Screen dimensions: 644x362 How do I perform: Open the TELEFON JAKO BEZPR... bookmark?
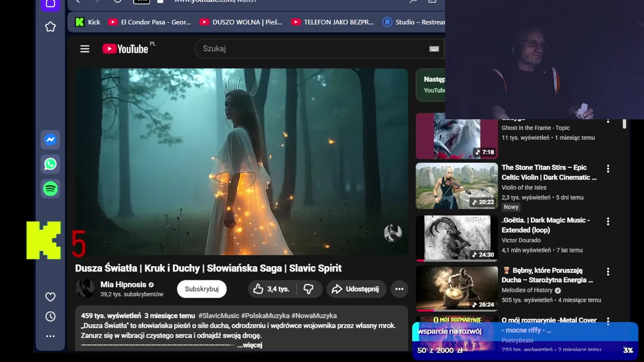click(x=333, y=22)
